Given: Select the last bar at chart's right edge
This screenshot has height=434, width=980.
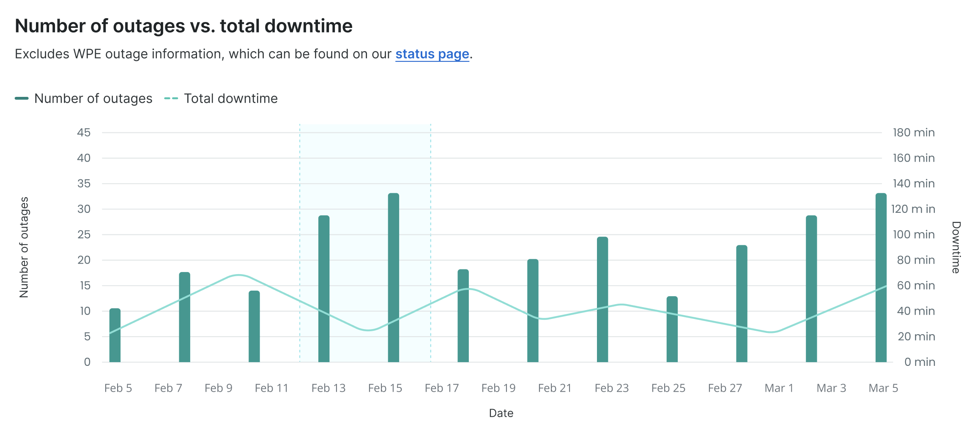Looking at the screenshot, I should pos(881,277).
